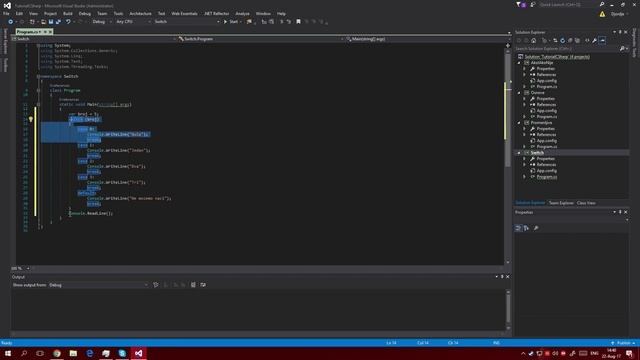Click the Property Pages wrench icon in Properties panel
The height and width of the screenshot is (360, 640).
[x=536, y=228]
